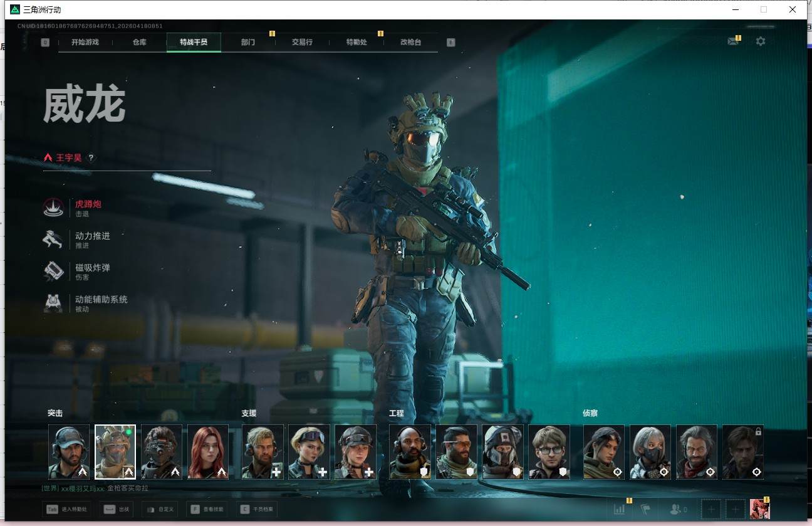Image resolution: width=812 pixels, height=526 pixels.
Task: Choose the blonde 支援 operator with goggles
Action: [309, 452]
